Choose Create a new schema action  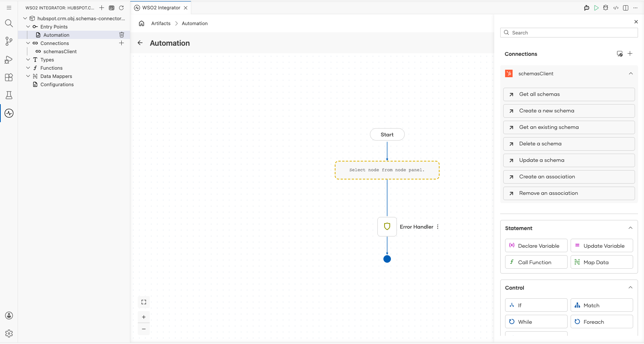tap(569, 111)
